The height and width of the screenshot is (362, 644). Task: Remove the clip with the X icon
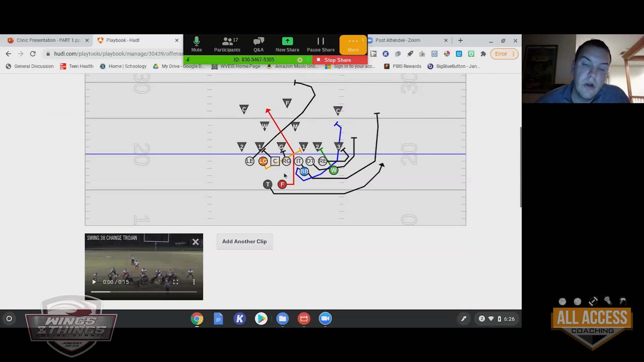coord(196,242)
